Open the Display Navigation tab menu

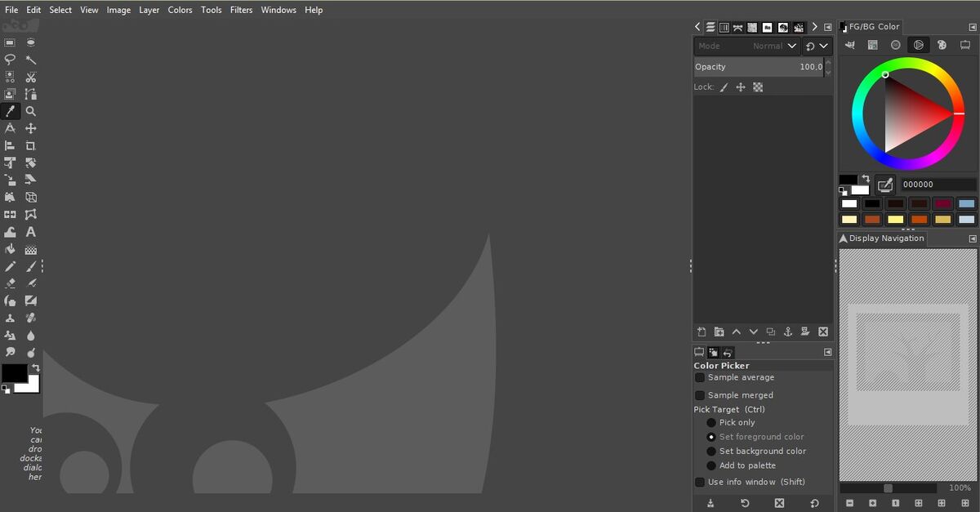pos(973,238)
